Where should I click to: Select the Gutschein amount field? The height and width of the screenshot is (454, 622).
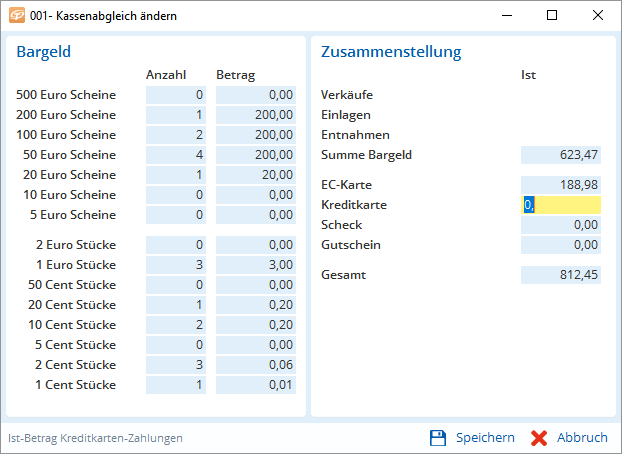pos(561,245)
